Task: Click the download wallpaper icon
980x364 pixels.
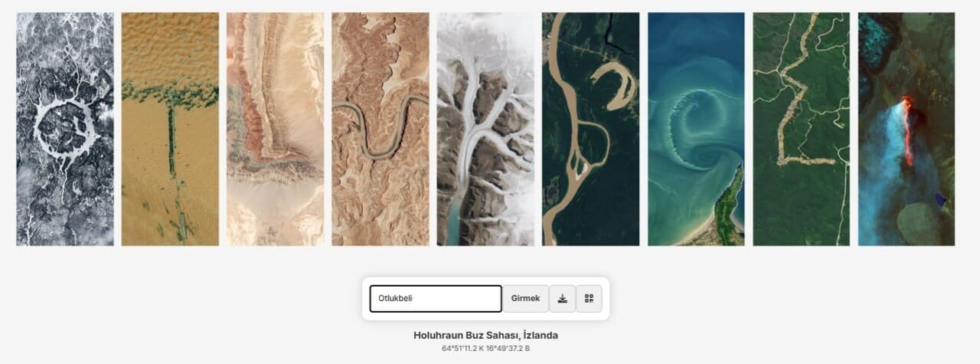Action: point(562,299)
